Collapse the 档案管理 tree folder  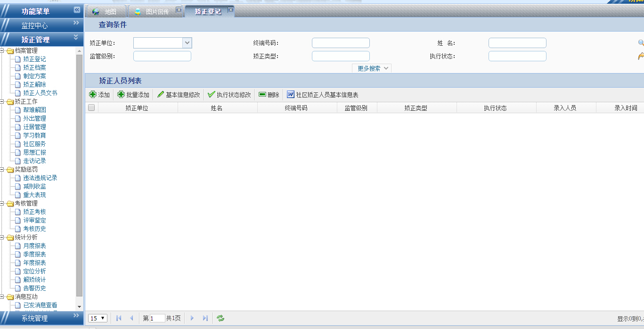[2, 50]
